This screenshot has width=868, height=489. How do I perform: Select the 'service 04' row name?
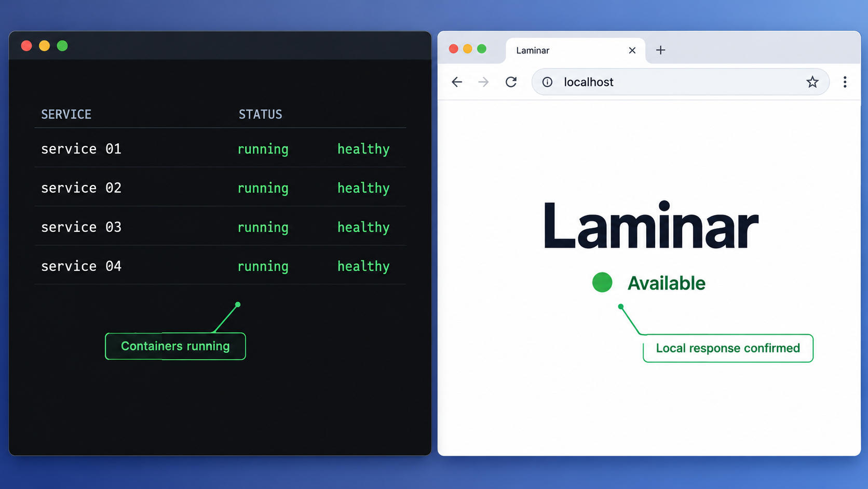[x=81, y=266]
